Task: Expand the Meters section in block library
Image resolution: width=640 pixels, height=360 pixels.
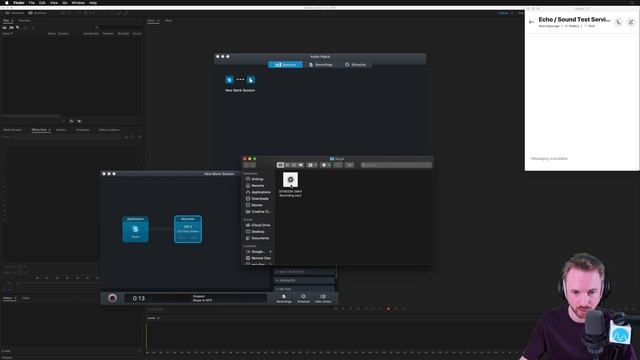Action: coord(304,289)
